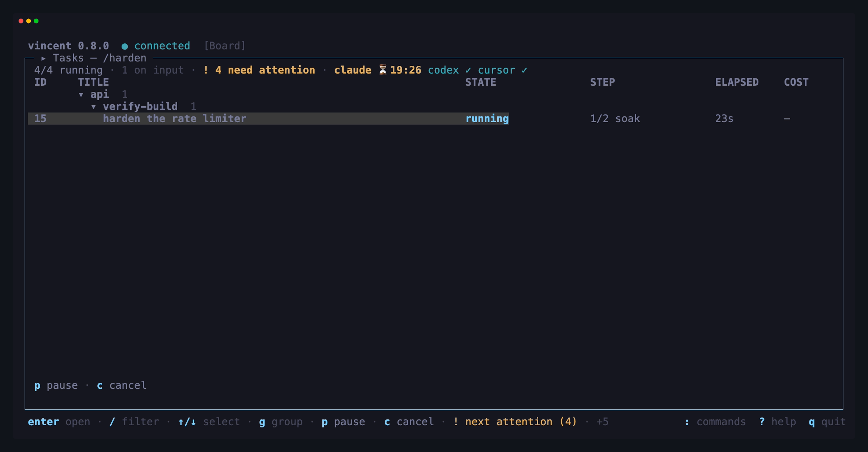Viewport: 868px width, 452px height.
Task: Open the [Board] view tab
Action: [225, 46]
